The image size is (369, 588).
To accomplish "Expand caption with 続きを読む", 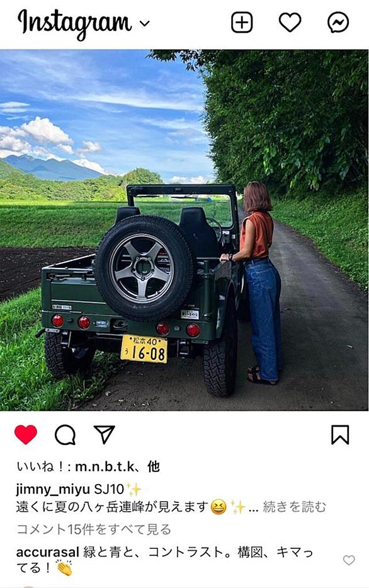I will [x=295, y=507].
